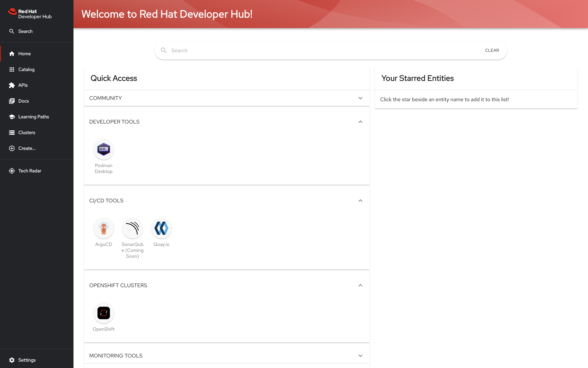The image size is (588, 368).
Task: Click the sidebar Search label
Action: [x=25, y=31]
